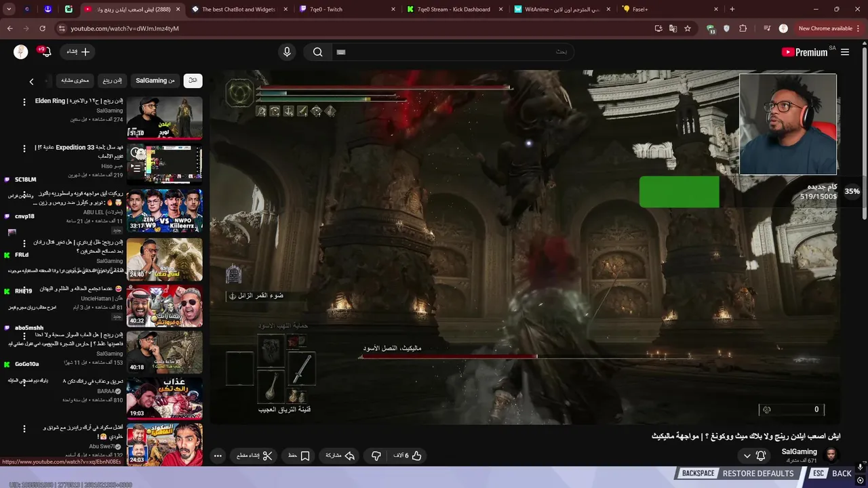Show more filter chips with the arrow

pyautogui.click(x=31, y=81)
